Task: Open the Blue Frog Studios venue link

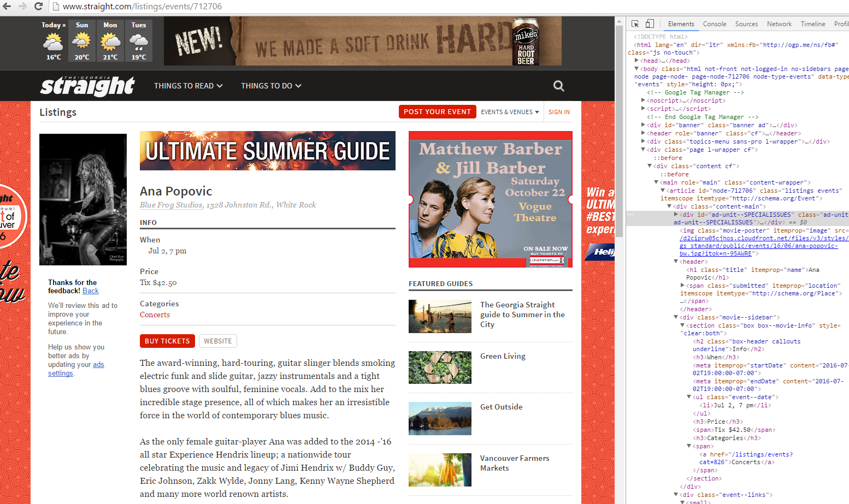Action: pyautogui.click(x=171, y=205)
